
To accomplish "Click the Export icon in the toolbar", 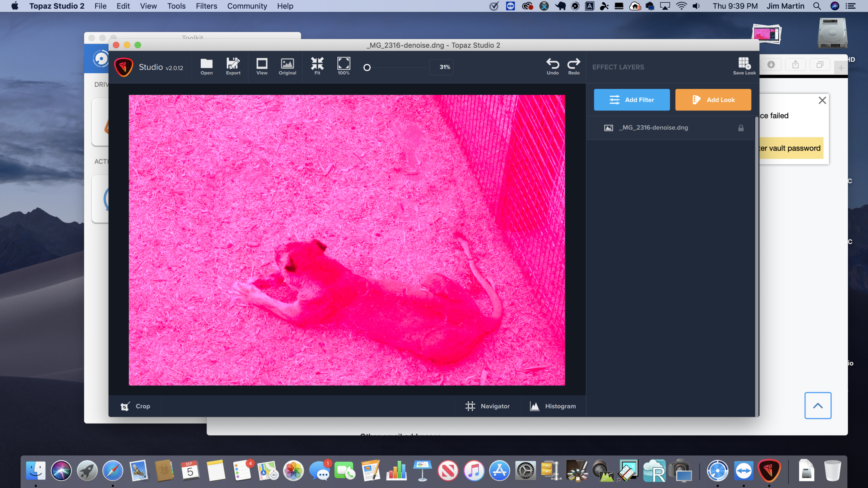I will pos(233,66).
